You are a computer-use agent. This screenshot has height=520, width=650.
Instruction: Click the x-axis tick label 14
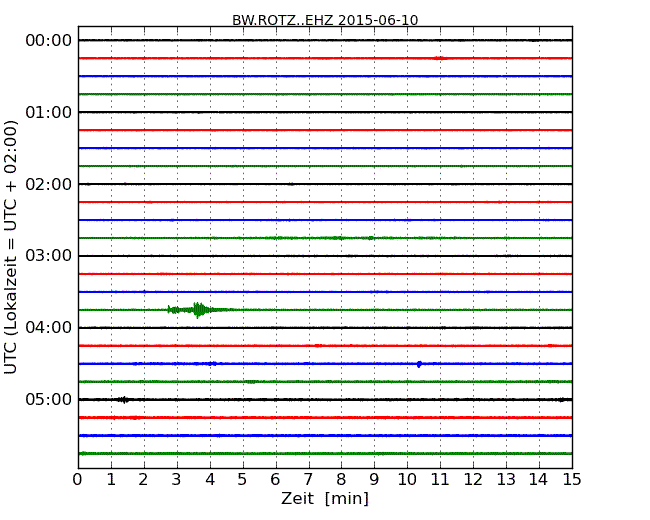click(x=539, y=480)
